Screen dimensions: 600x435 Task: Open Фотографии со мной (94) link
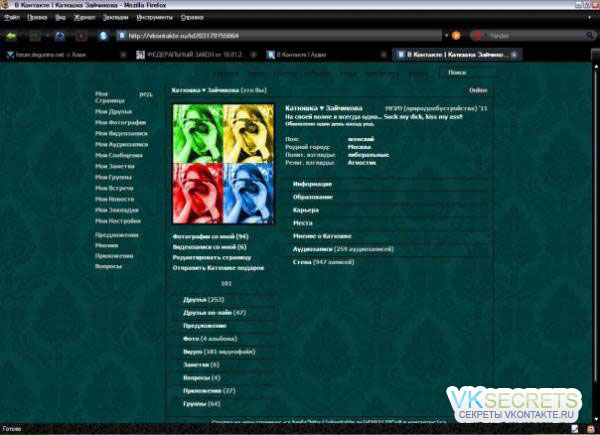(210, 236)
